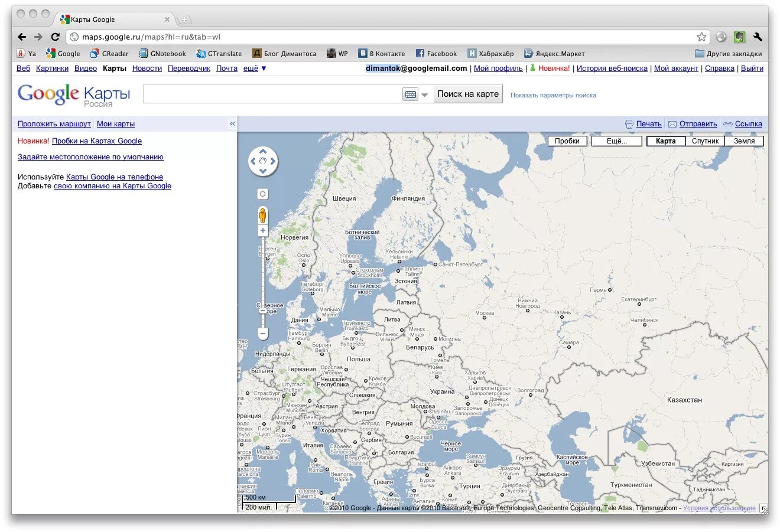Open Карты Google на телефоне link
The width and height of the screenshot is (780, 532).
point(115,177)
